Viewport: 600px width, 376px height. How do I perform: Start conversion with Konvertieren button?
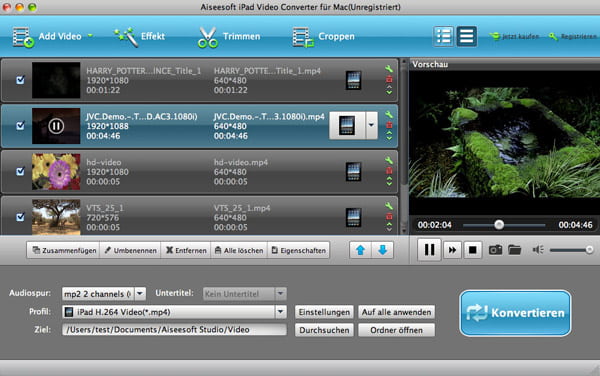[515, 313]
